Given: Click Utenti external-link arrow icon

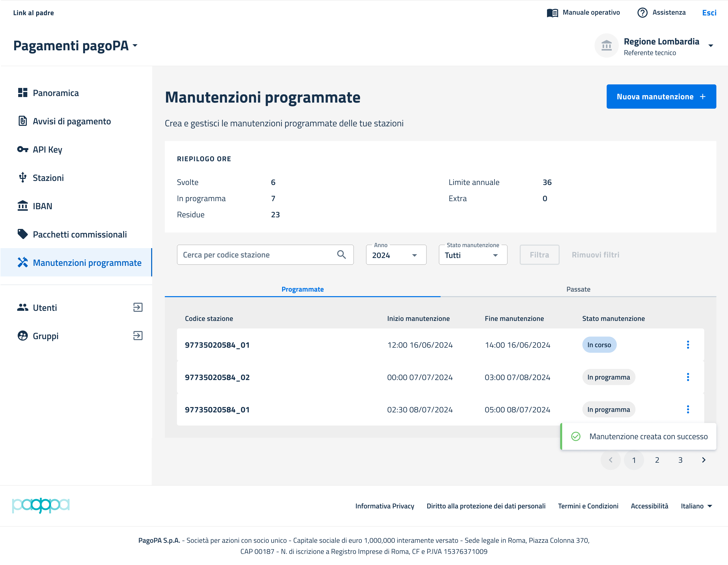Looking at the screenshot, I should pyautogui.click(x=138, y=307).
